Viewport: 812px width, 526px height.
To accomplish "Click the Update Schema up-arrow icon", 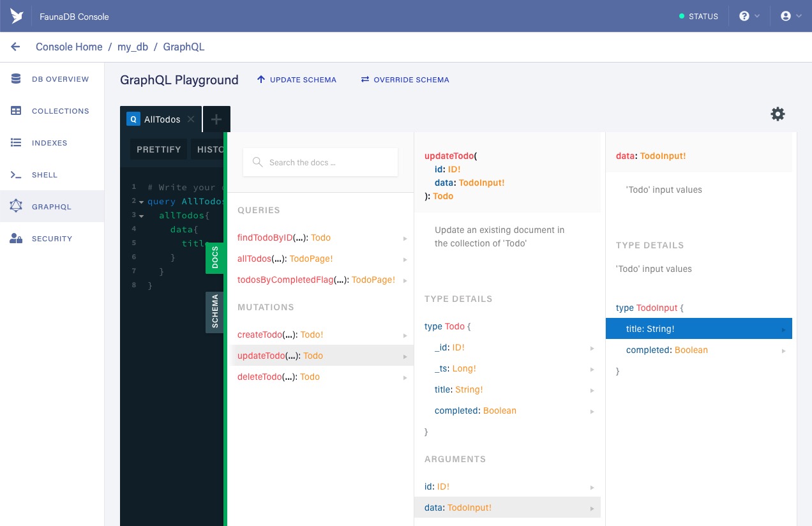I will 260,80.
